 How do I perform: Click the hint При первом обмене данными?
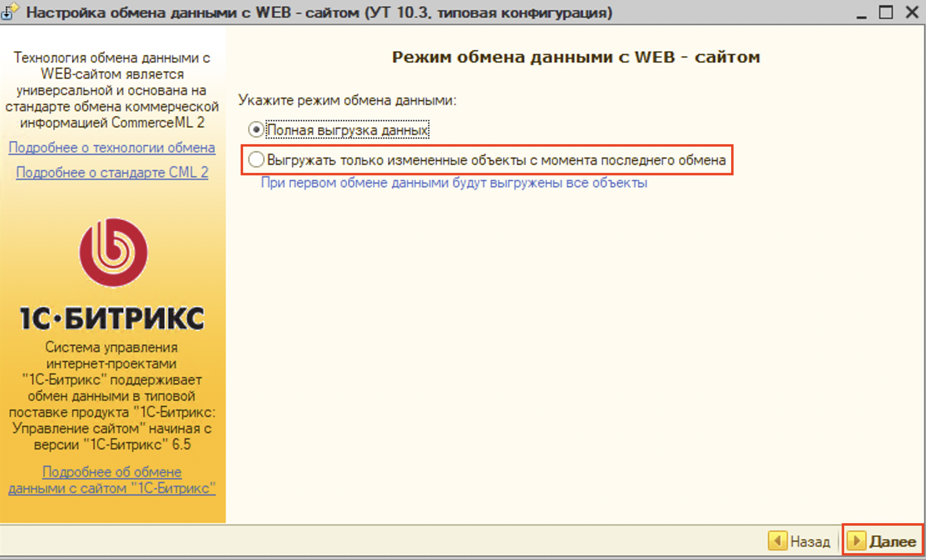454,183
